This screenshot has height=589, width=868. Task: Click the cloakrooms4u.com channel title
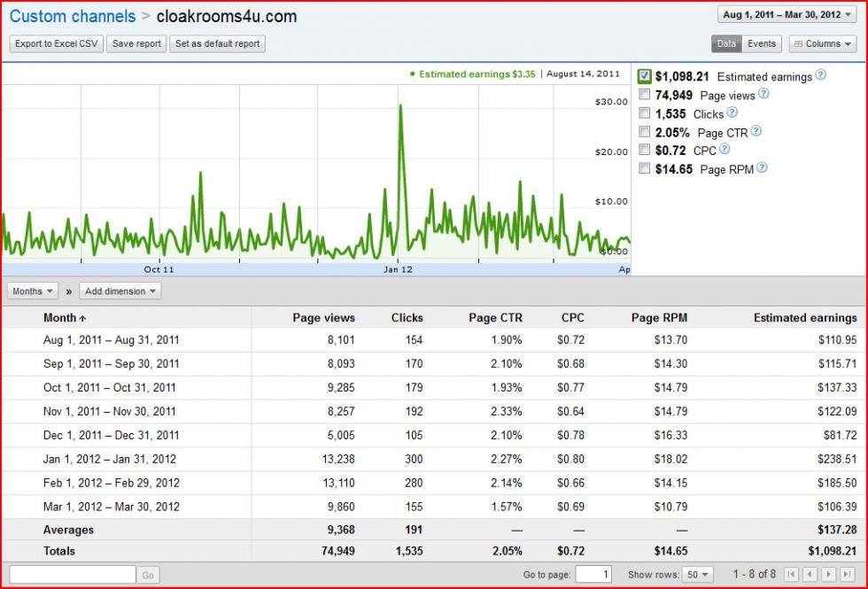coord(227,17)
